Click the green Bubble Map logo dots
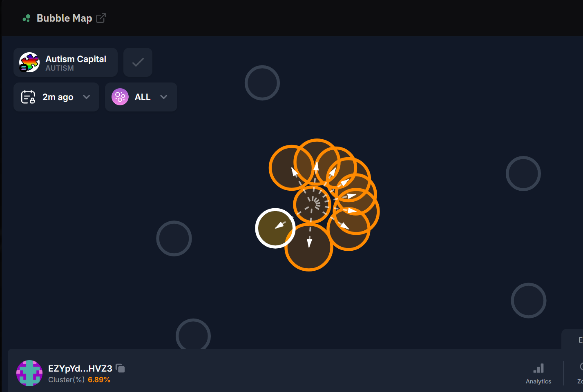 (x=27, y=18)
